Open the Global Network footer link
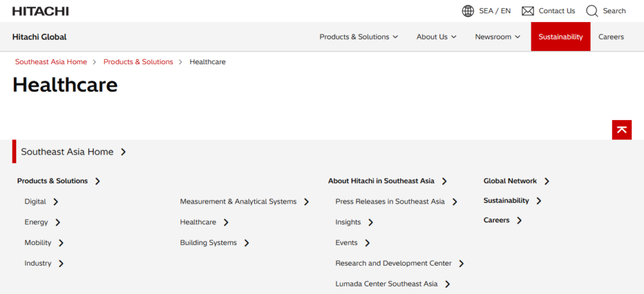Image resolution: width=644 pixels, height=294 pixels. pyautogui.click(x=510, y=182)
